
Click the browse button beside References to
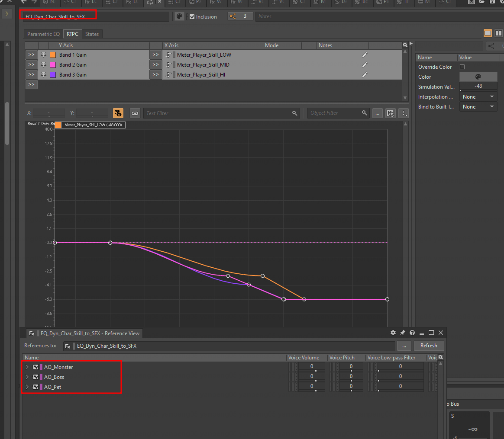[x=404, y=346]
